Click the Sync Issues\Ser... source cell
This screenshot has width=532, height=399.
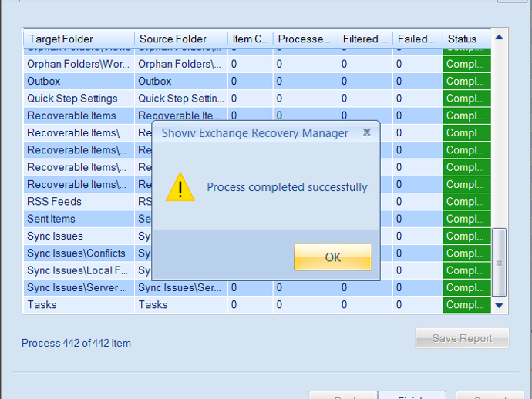[x=181, y=288]
